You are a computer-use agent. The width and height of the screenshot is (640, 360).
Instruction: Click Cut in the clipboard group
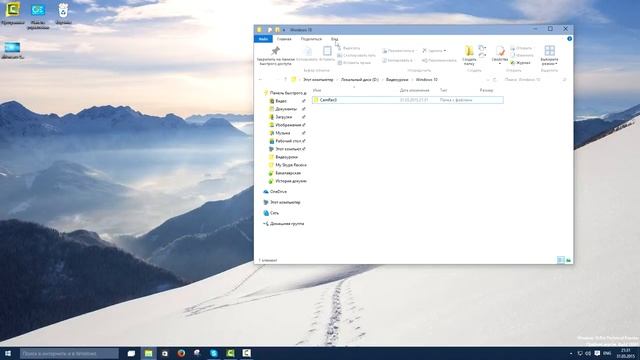[349, 48]
